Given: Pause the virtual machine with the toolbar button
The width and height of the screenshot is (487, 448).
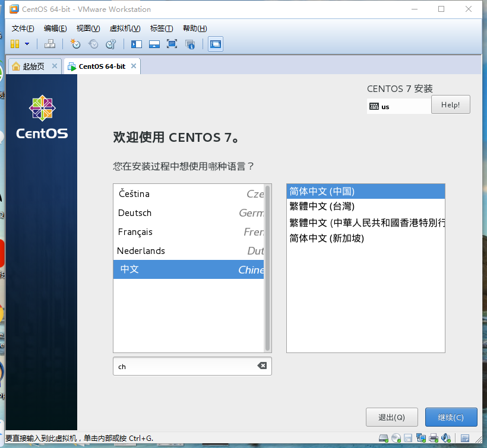Looking at the screenshot, I should [x=15, y=44].
